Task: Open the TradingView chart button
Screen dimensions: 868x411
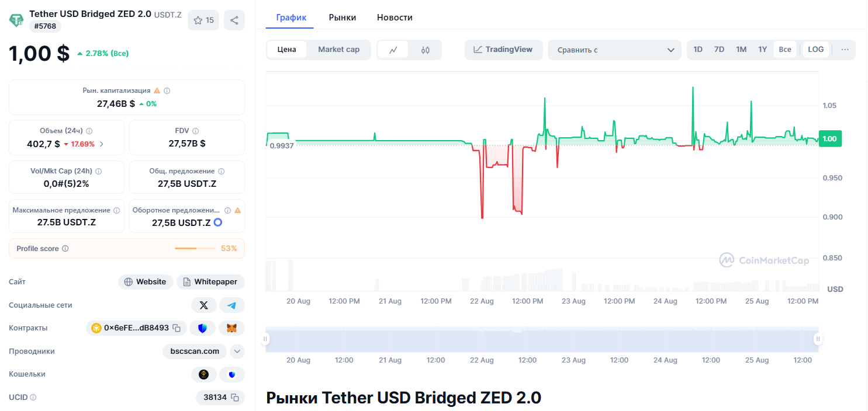Action: point(503,50)
